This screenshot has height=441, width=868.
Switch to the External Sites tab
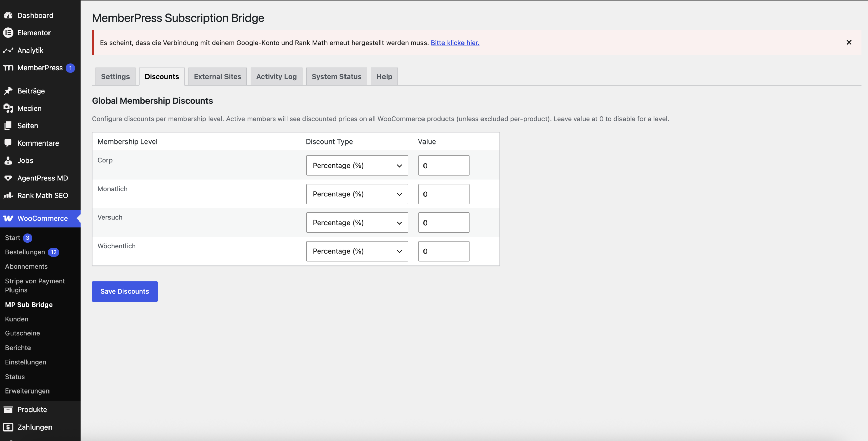coord(217,76)
